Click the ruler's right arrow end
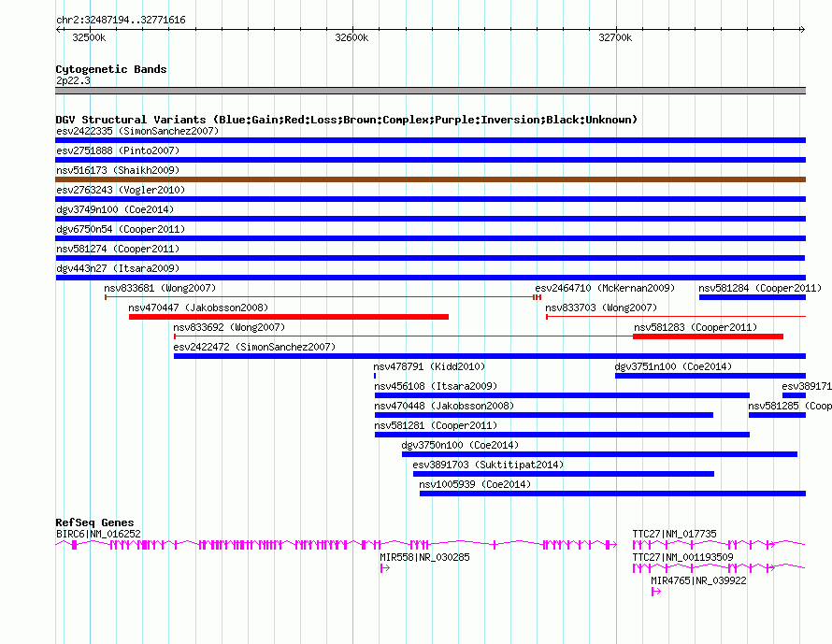The height and width of the screenshot is (644, 832). (x=802, y=29)
